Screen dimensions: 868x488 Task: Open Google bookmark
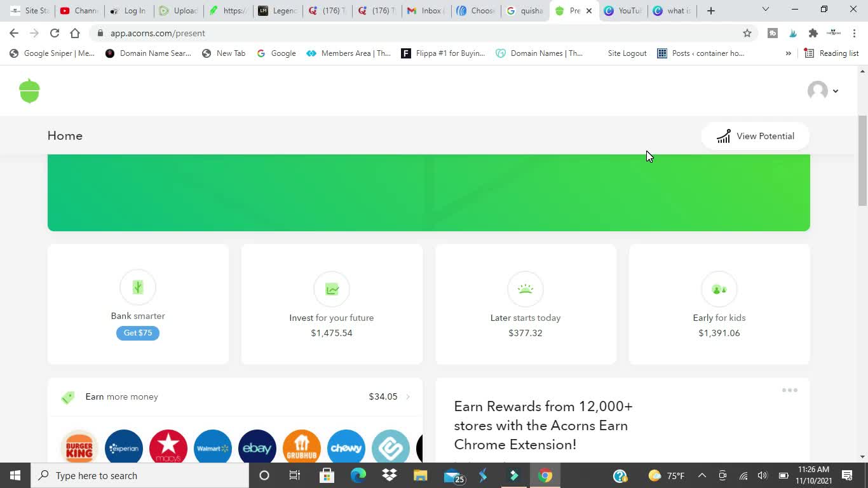point(276,53)
